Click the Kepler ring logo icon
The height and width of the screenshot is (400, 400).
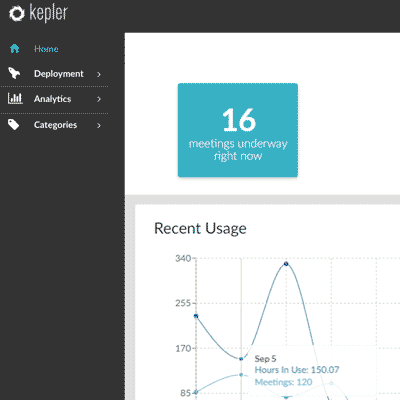point(17,14)
